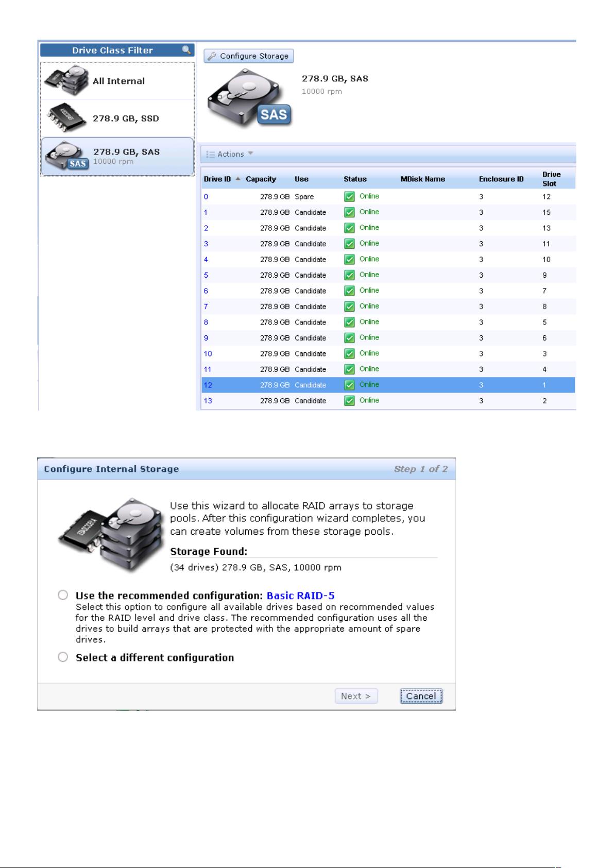Select the All Internal drives stack icon
This screenshot has height=868, width=614.
(65, 80)
